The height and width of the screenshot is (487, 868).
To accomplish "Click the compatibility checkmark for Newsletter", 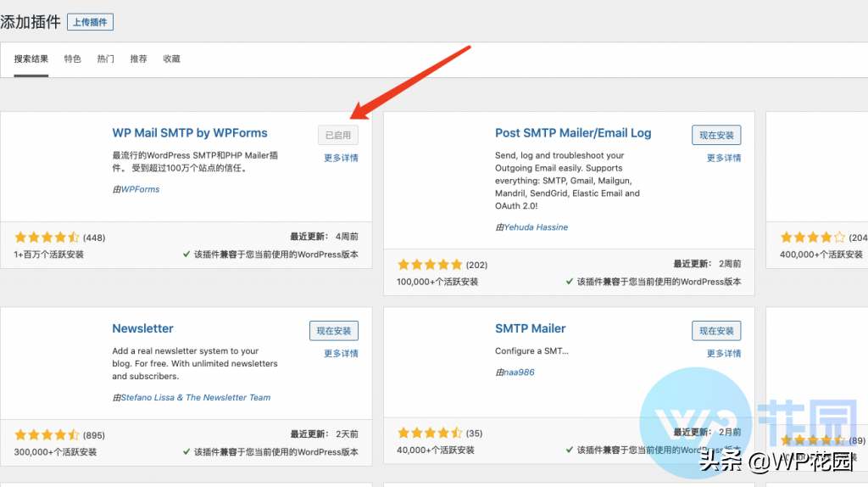I will (186, 451).
